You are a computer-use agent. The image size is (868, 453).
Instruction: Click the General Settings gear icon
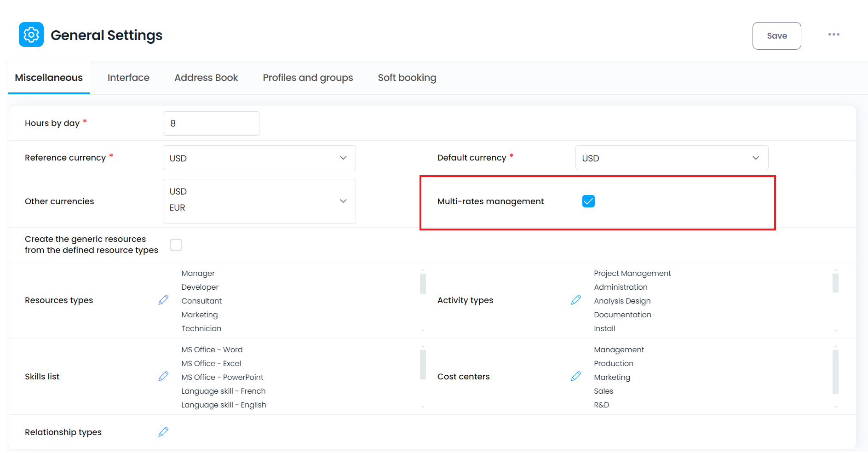pos(31,34)
